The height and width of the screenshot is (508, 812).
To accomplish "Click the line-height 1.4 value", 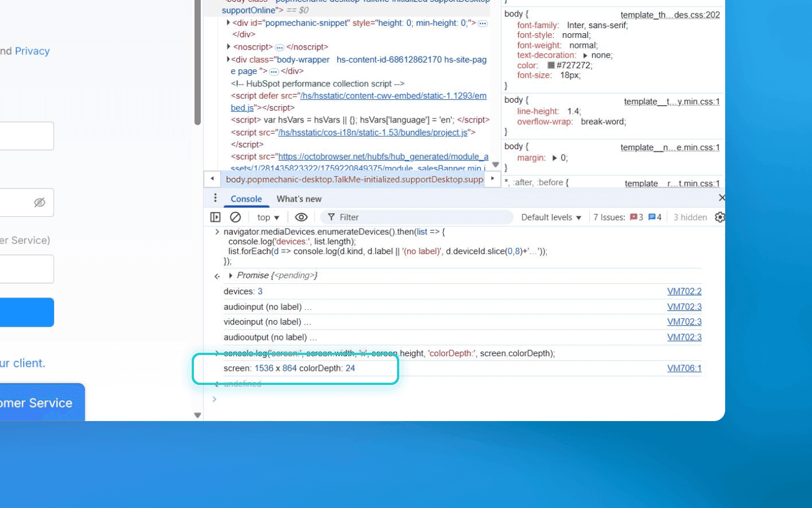I will click(x=573, y=111).
